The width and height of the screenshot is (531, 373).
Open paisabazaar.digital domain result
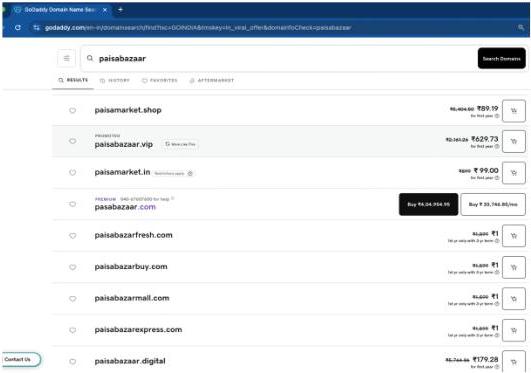click(x=130, y=361)
